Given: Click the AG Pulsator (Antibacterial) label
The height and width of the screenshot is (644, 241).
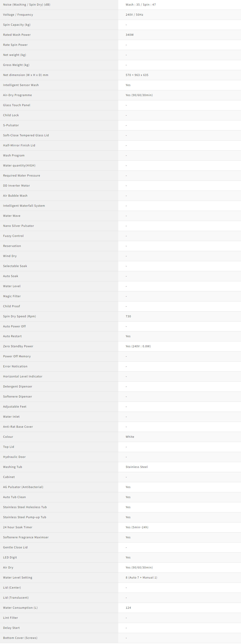Looking at the screenshot, I should 23,487.
